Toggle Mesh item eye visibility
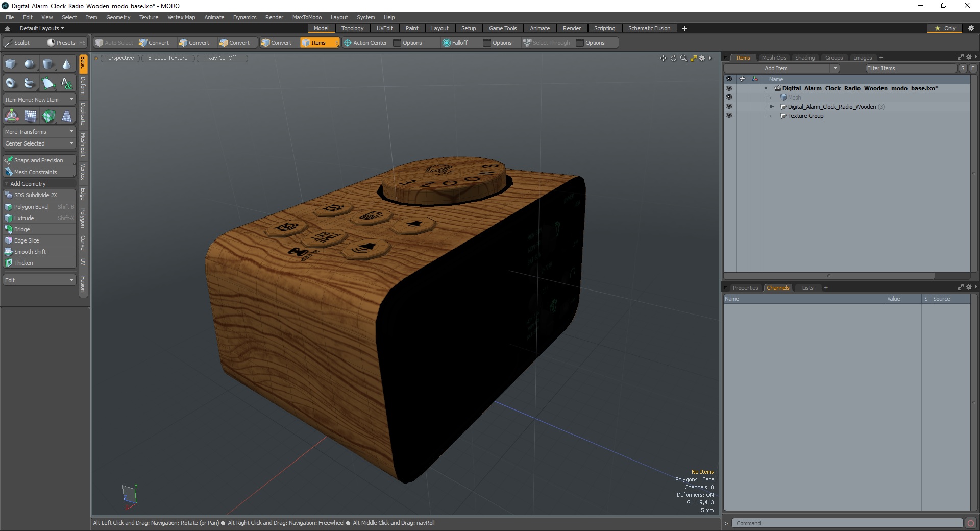The image size is (980, 531). pos(729,98)
